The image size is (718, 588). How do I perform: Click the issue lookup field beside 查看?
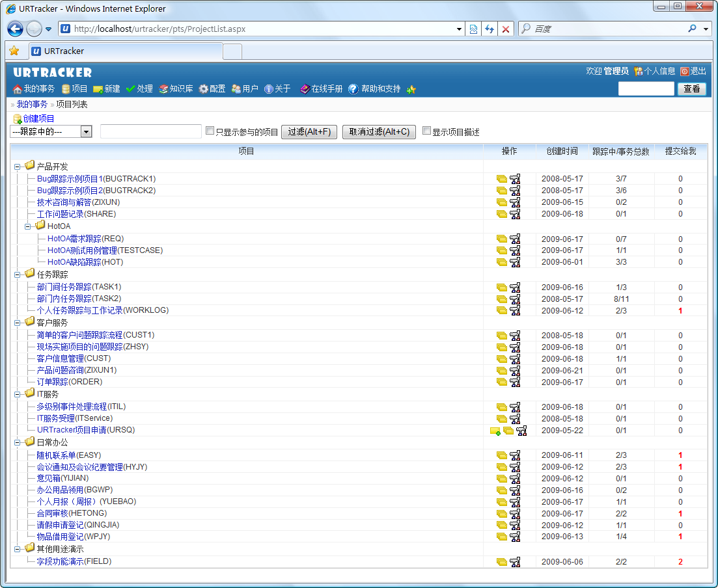pos(646,88)
